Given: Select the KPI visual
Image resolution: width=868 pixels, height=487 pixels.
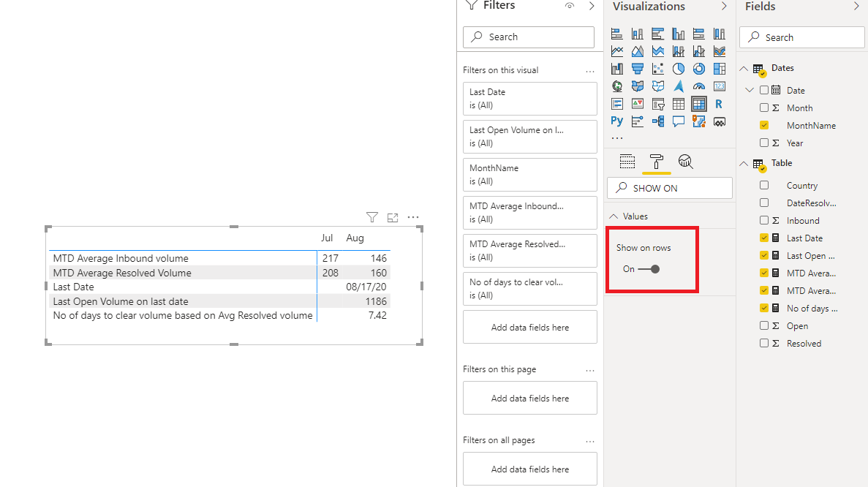Looking at the screenshot, I should [637, 104].
